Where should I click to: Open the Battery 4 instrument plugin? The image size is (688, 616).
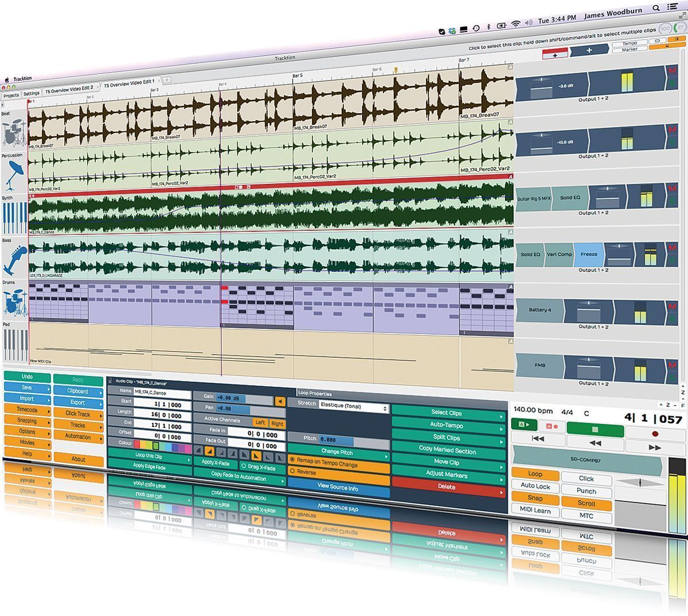539,310
